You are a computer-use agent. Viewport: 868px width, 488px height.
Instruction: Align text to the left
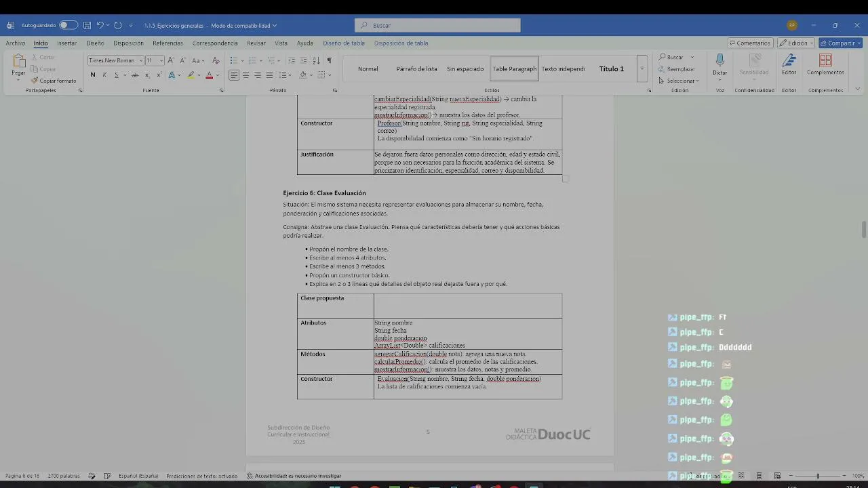tap(234, 75)
